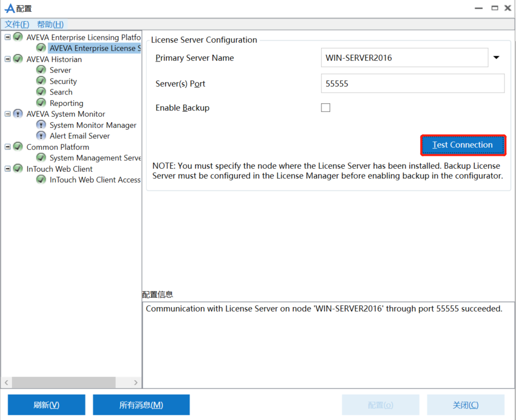Open the 帮助(H) menu
516x420 pixels.
coord(50,24)
